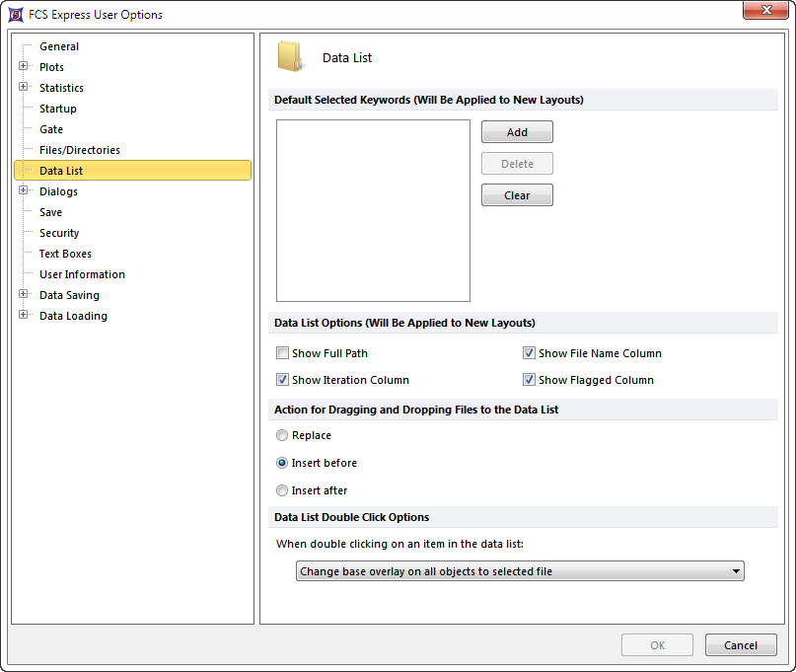The image size is (796, 672).
Task: Click the Data List folder icon
Action: click(291, 57)
